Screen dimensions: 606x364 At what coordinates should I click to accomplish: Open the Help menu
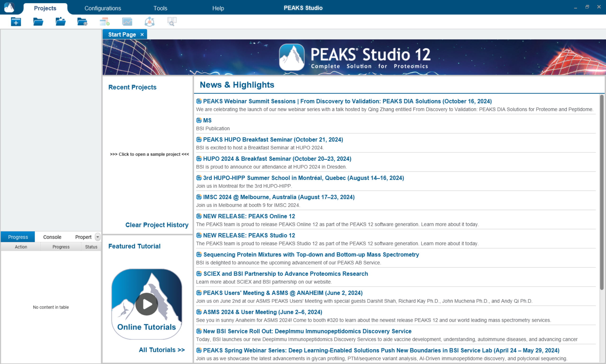218,8
